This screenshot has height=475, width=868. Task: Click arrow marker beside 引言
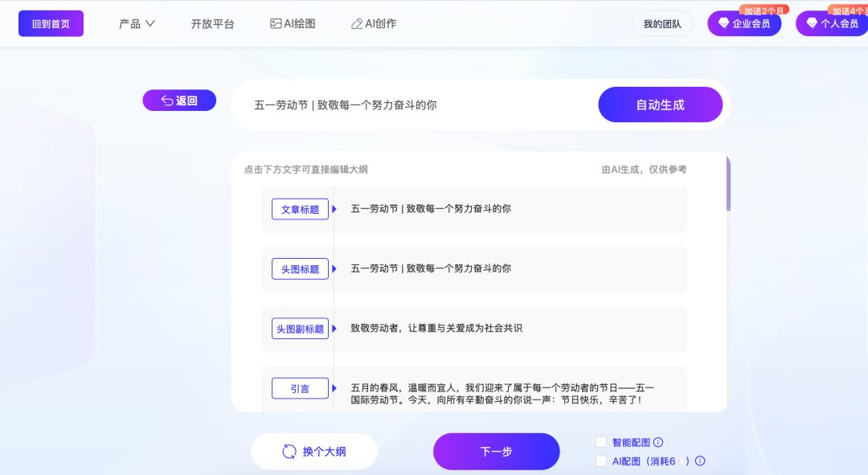(x=334, y=389)
